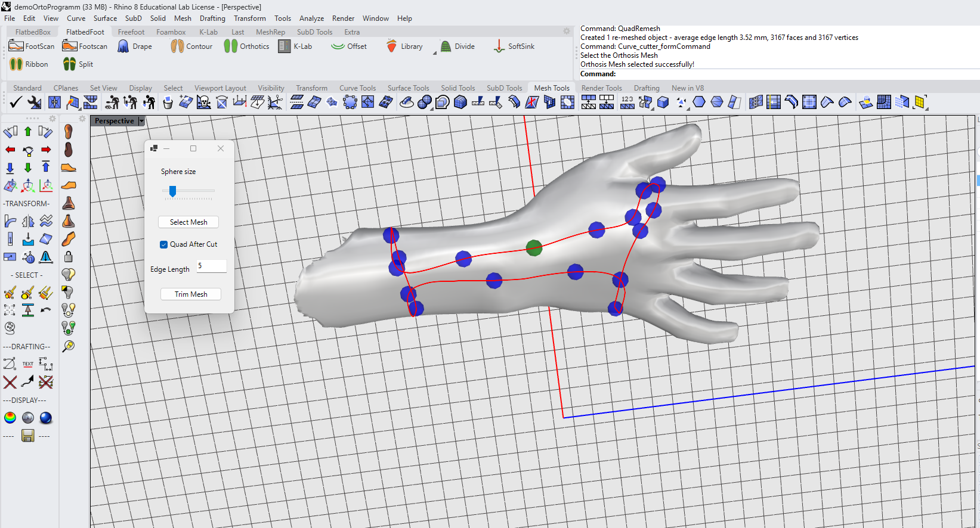Open the Drape tool
This screenshot has width=980, height=528.
pos(134,46)
